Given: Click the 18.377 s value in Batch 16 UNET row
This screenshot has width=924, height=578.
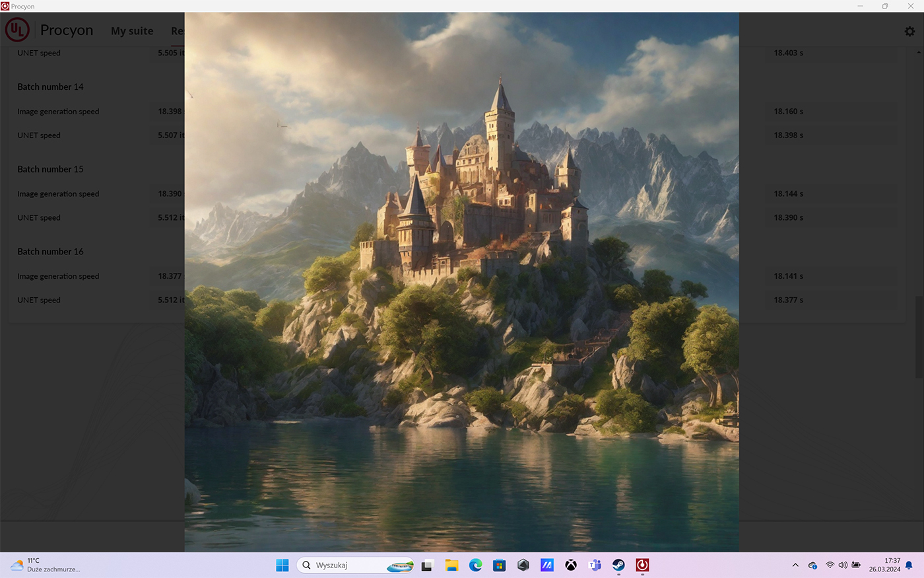Looking at the screenshot, I should click(789, 300).
